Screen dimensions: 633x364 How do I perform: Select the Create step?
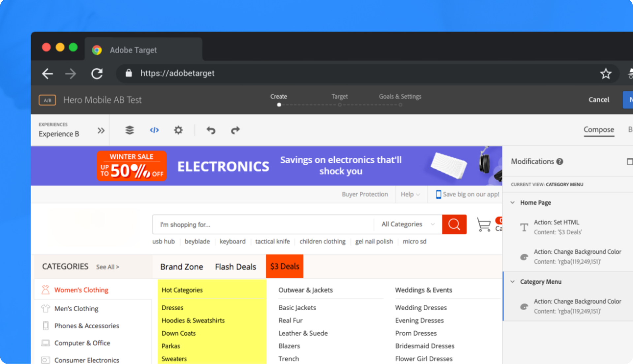[279, 97]
